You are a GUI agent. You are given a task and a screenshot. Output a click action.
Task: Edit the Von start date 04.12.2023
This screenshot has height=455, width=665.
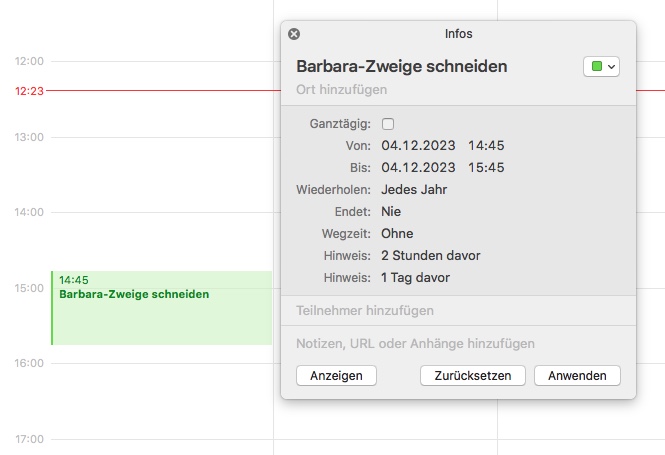click(418, 145)
